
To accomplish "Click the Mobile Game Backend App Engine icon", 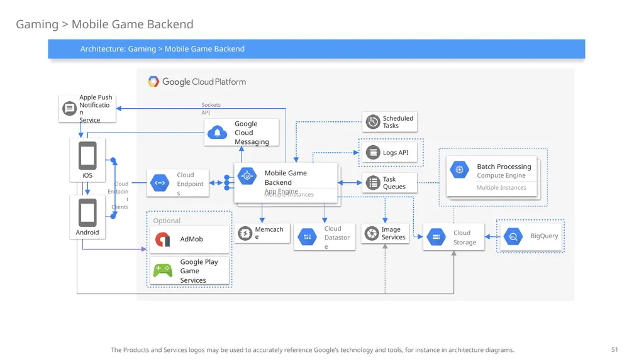I will 247,176.
